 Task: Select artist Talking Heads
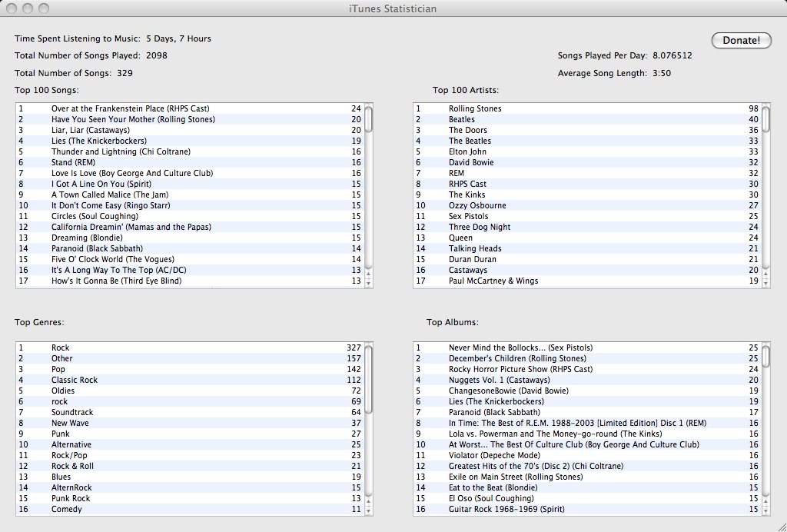tap(588, 248)
